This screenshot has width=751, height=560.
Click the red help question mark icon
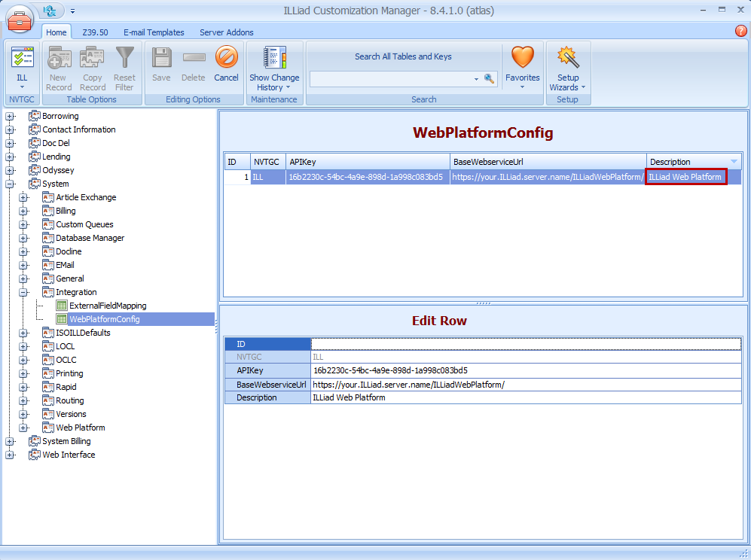pos(740,31)
